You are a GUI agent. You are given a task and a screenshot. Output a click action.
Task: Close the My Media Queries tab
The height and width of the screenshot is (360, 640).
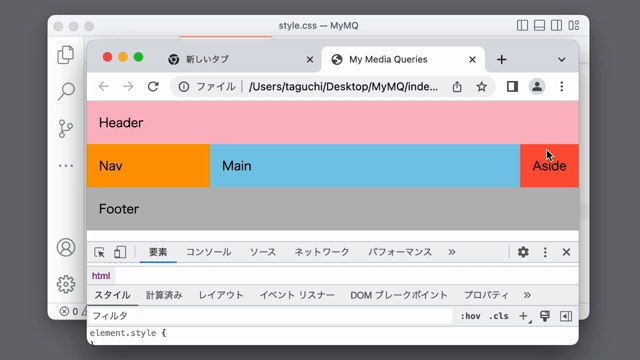point(472,60)
